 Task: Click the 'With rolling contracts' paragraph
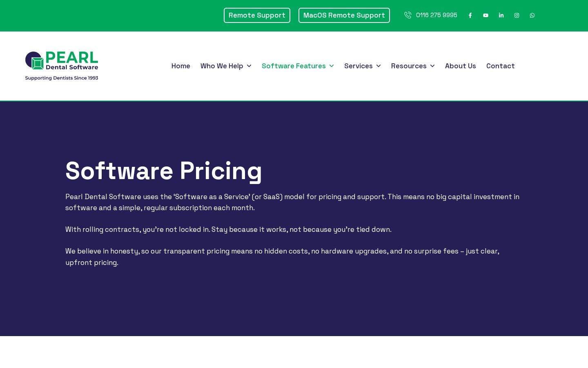[228, 229]
